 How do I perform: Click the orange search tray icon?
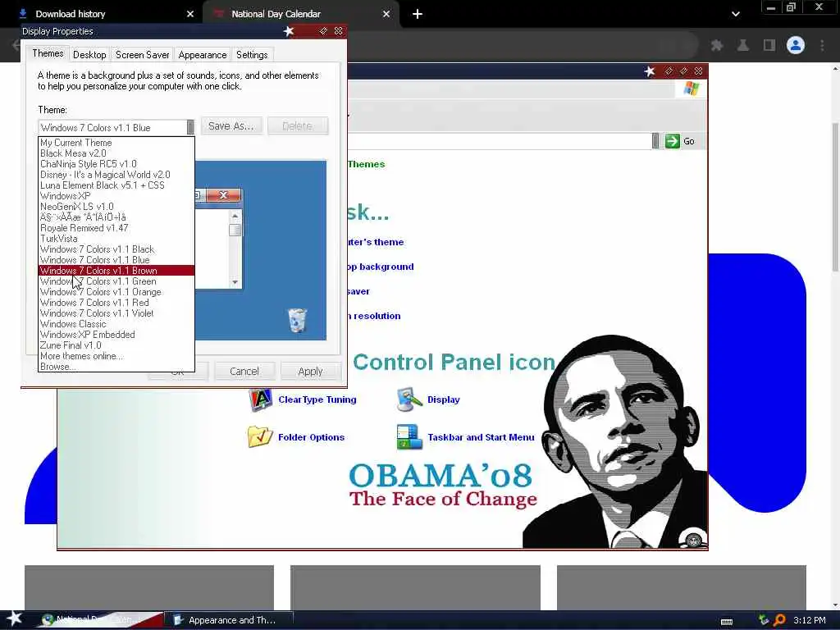tap(780, 620)
